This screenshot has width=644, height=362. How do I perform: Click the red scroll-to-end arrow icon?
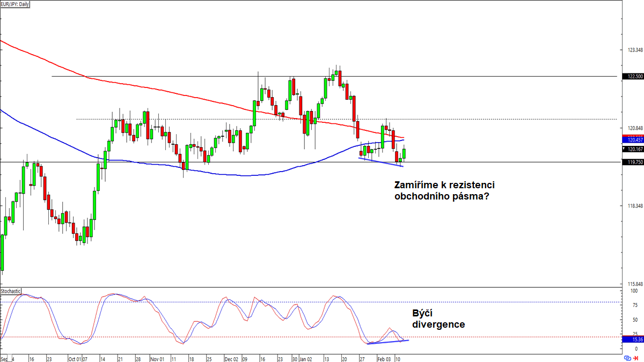pos(635,358)
